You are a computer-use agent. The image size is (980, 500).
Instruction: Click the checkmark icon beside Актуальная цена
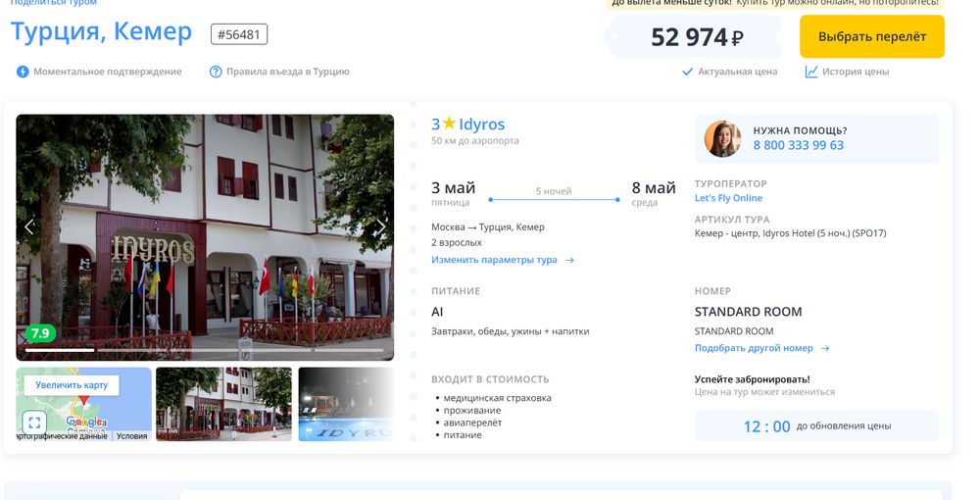tap(688, 72)
